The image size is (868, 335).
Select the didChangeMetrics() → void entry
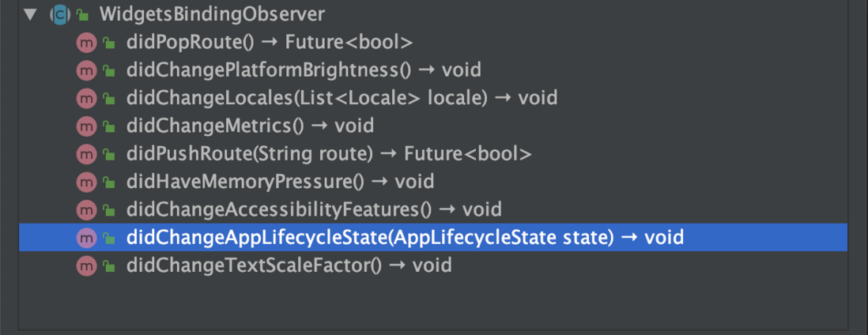(251, 126)
